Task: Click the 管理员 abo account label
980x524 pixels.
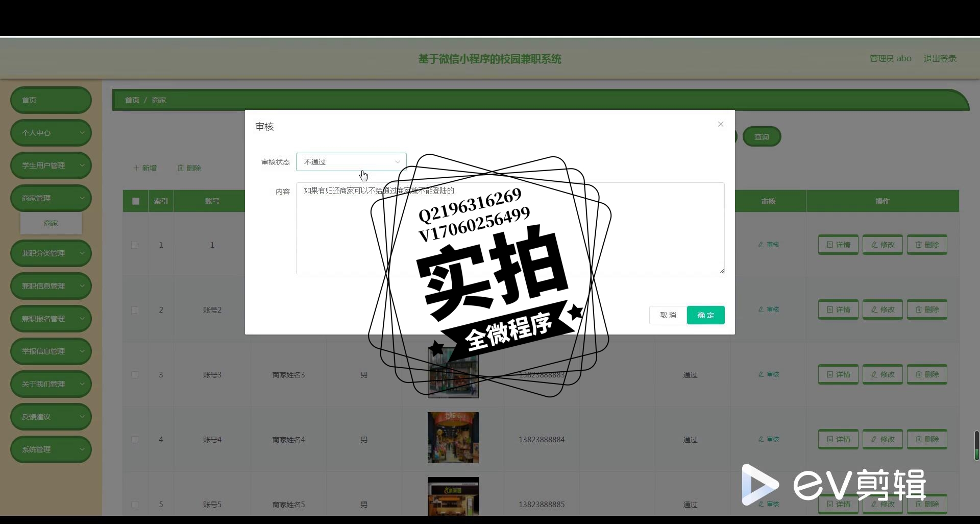Action: [x=890, y=59]
